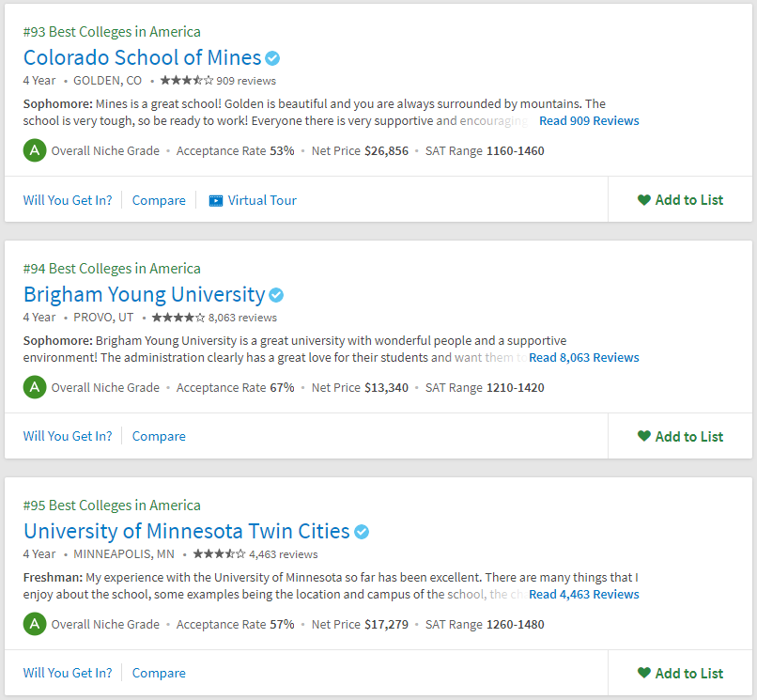Click Acceptance Rate 53% value
Viewport: 757px width, 700px height.
coord(282,150)
